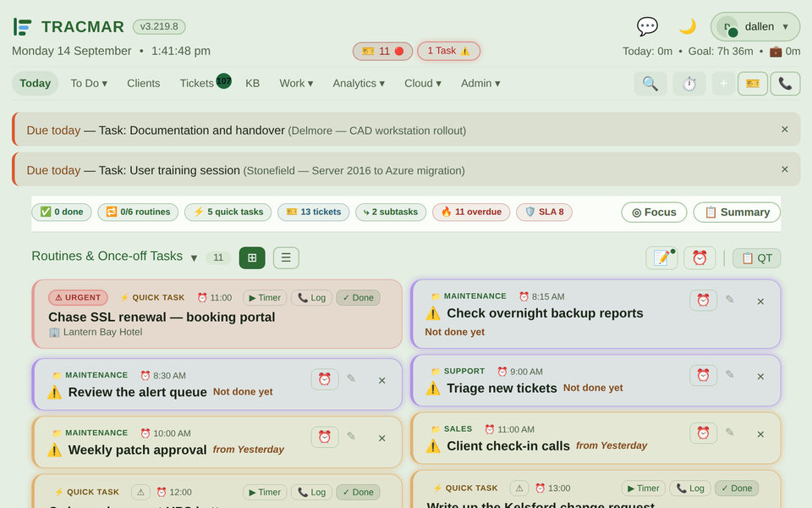This screenshot has height=508, width=812.
Task: Snooze Triage new tickets alarm
Action: point(703,375)
